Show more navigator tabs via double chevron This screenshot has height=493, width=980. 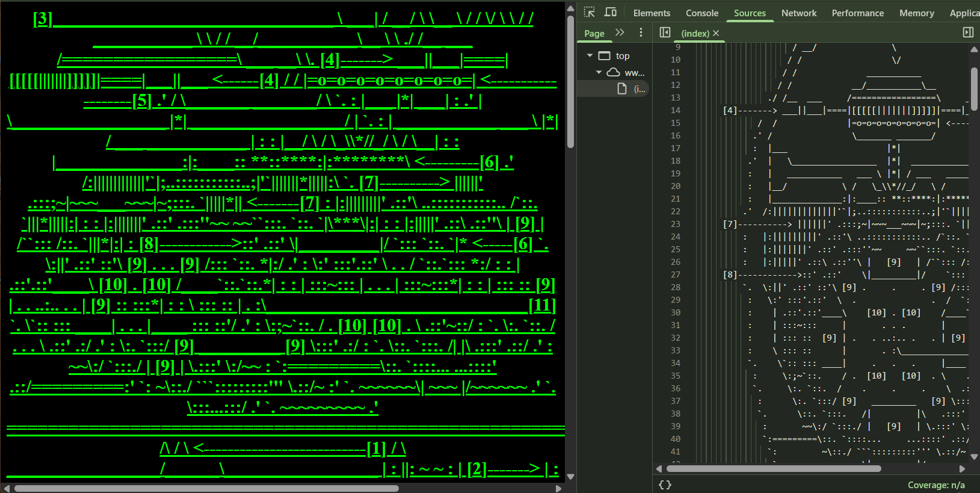620,33
